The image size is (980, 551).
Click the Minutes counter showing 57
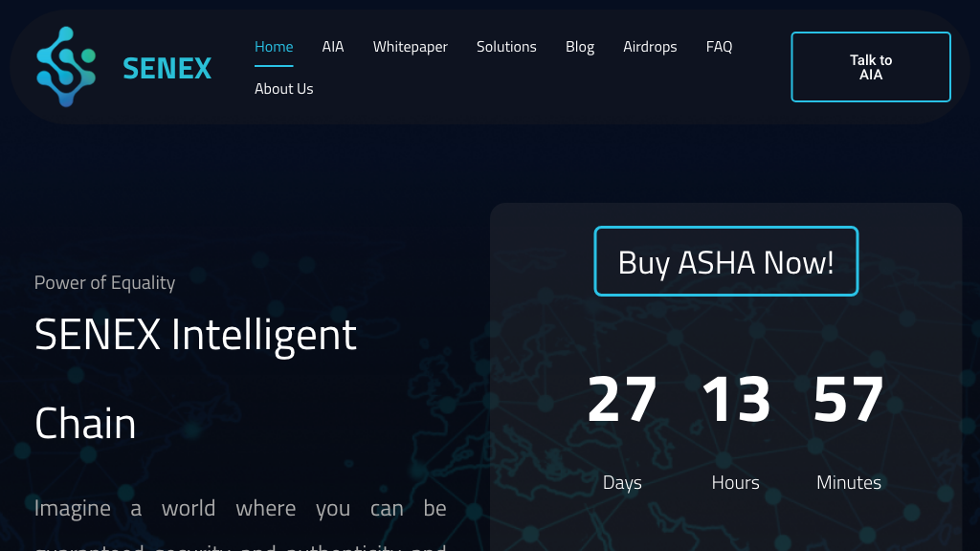(x=848, y=399)
